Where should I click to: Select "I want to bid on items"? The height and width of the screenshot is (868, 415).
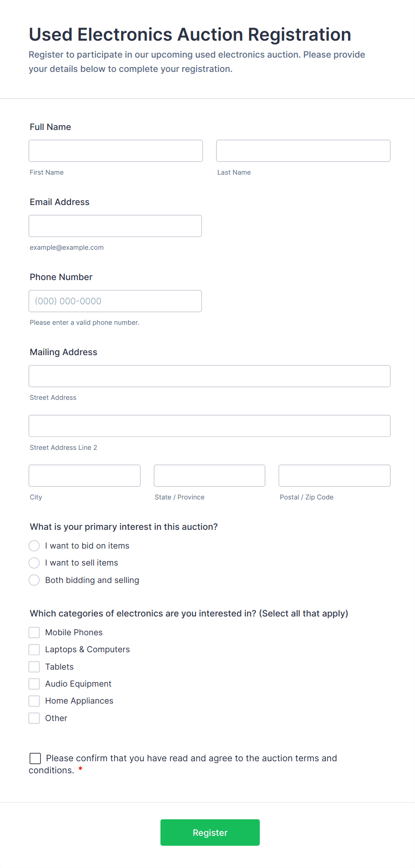(x=34, y=546)
